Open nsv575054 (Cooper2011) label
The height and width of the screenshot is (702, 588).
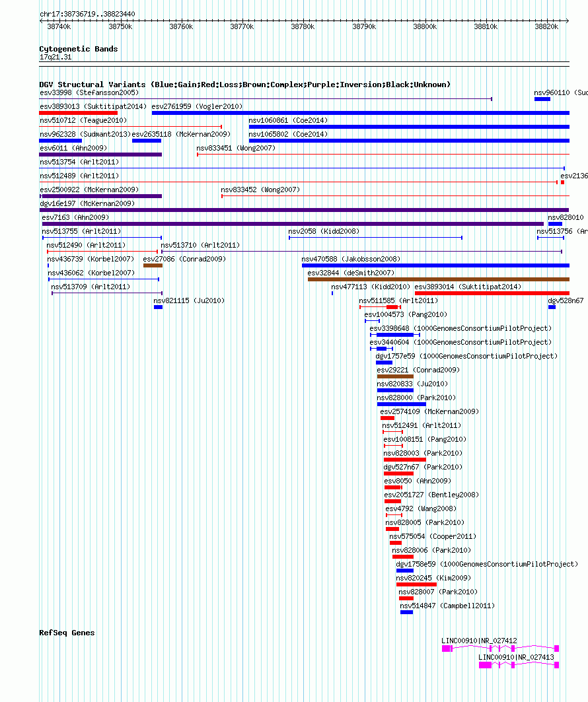(433, 537)
